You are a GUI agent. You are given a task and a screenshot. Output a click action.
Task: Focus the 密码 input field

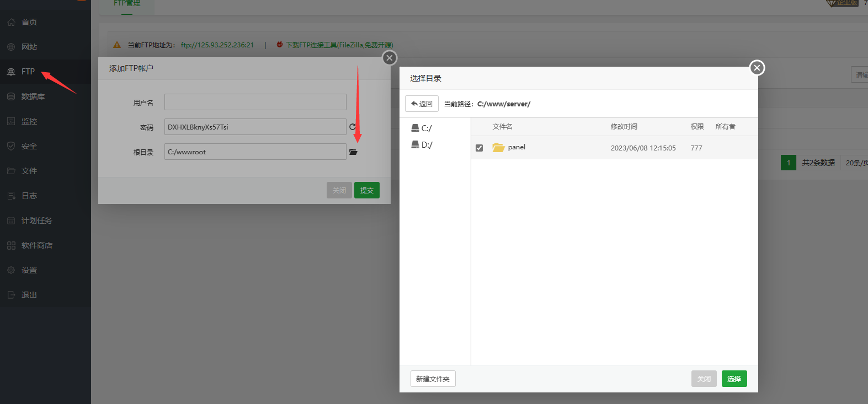[x=255, y=127]
